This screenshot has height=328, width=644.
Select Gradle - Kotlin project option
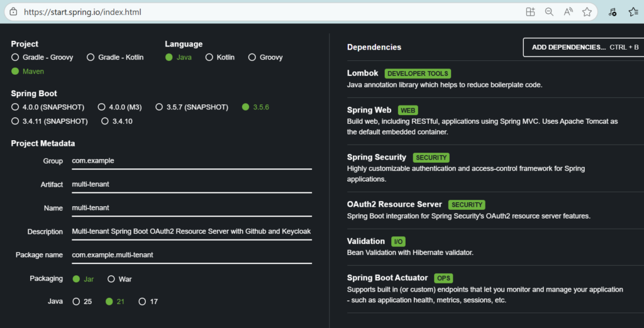[116, 57]
